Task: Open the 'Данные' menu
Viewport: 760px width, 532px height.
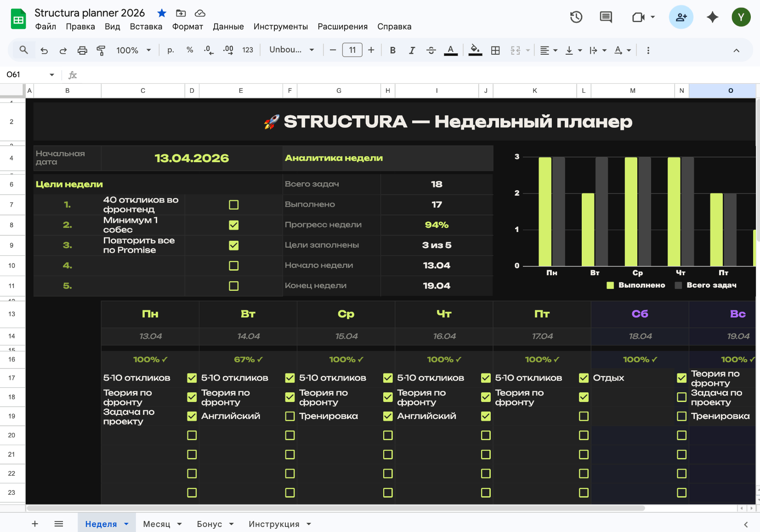Action: pos(228,26)
